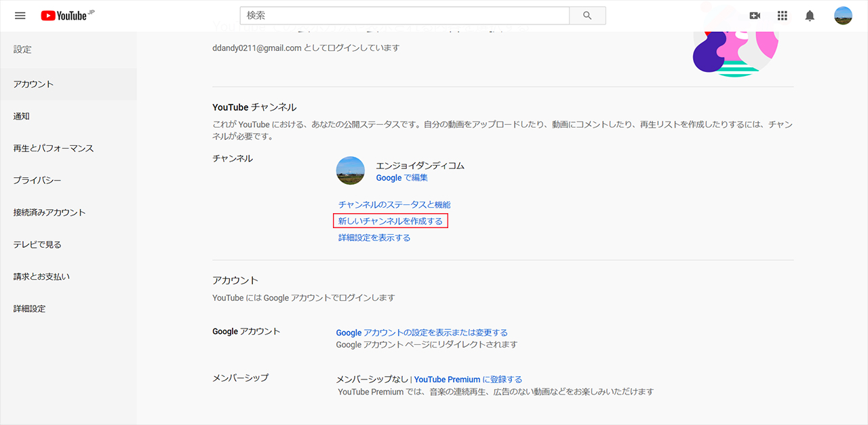Click the Google アカウント row label
Screen dimensions: 868x425
click(x=246, y=331)
